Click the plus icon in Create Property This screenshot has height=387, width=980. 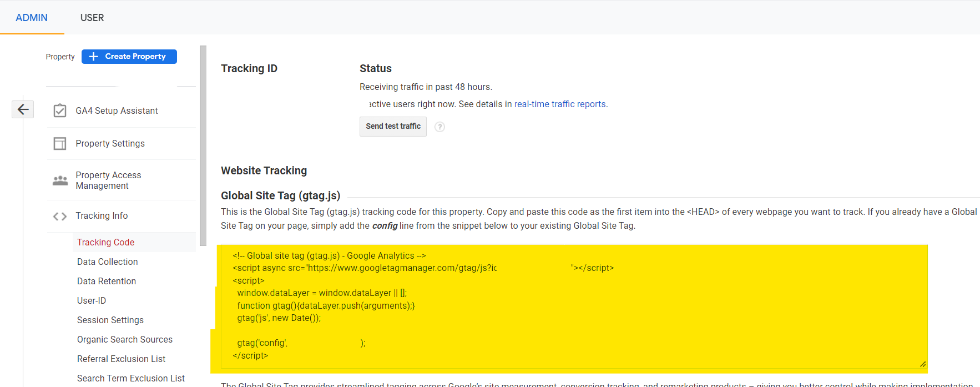(94, 57)
